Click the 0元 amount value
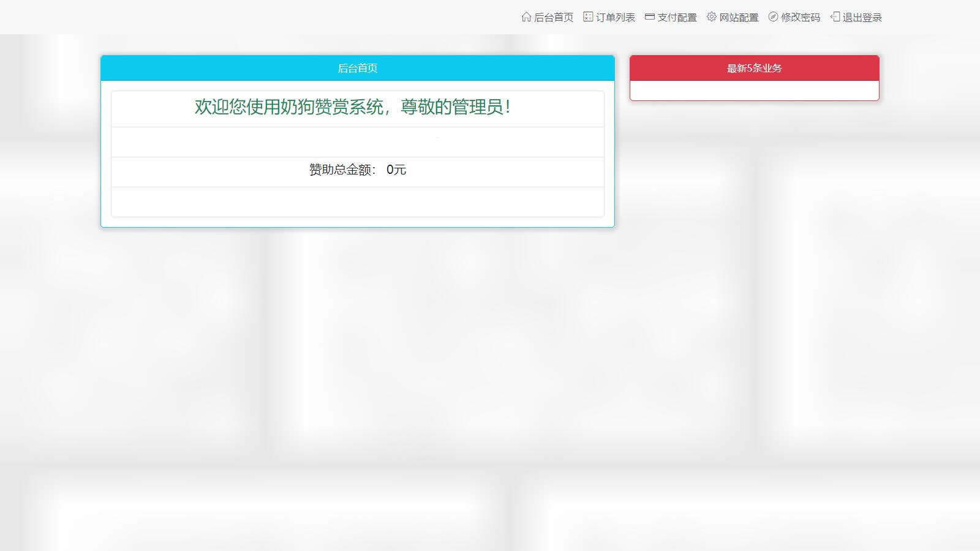980x551 pixels. (396, 170)
